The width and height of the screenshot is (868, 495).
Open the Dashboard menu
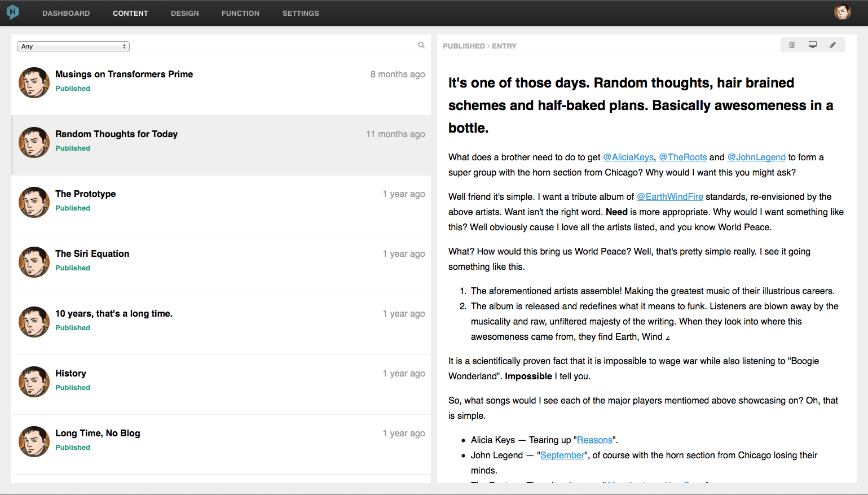(x=66, y=13)
